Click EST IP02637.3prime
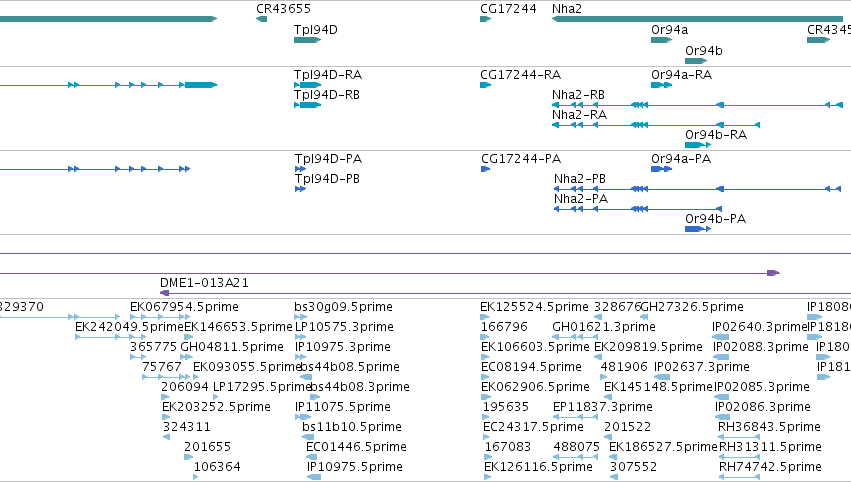The width and height of the screenshot is (851, 482). (x=702, y=367)
